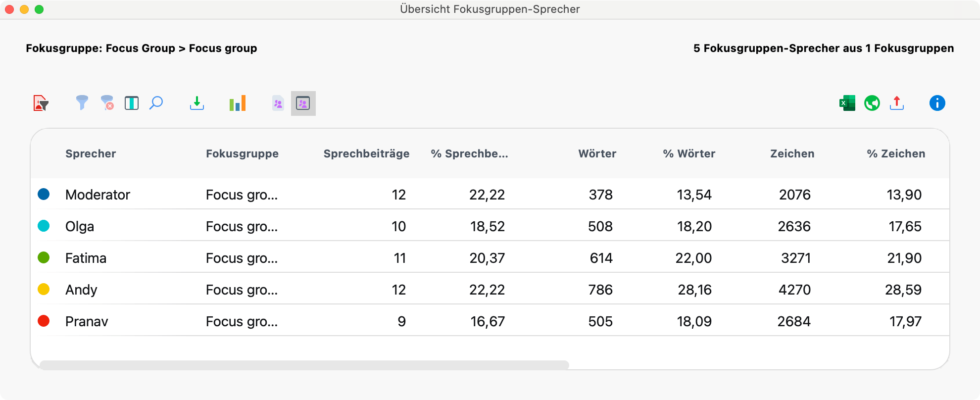Click Fatima's Wörter value 614
The width and height of the screenshot is (980, 400).
(601, 258)
